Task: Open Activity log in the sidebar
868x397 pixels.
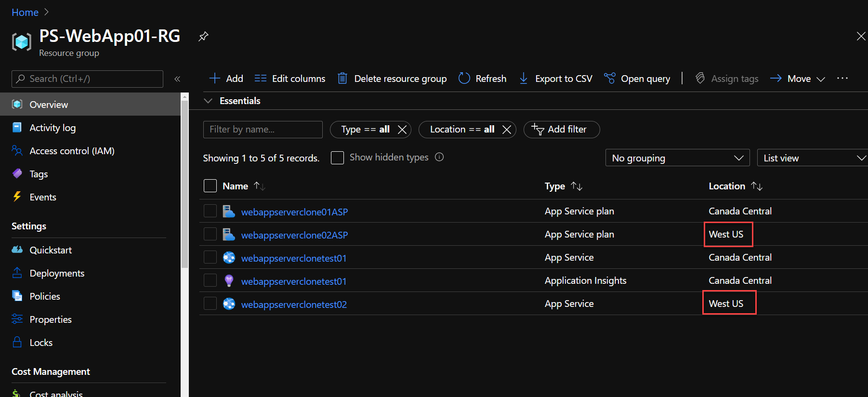Action: point(53,128)
